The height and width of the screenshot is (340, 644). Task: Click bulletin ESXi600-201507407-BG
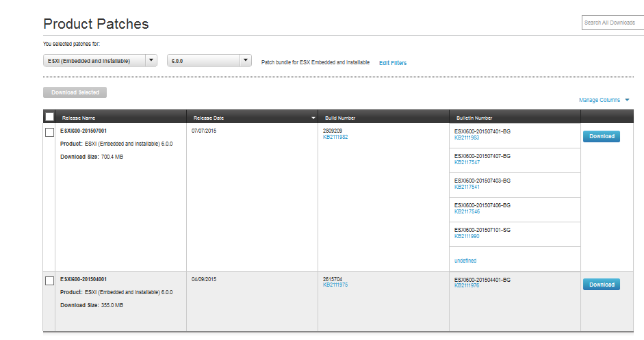[x=482, y=157]
